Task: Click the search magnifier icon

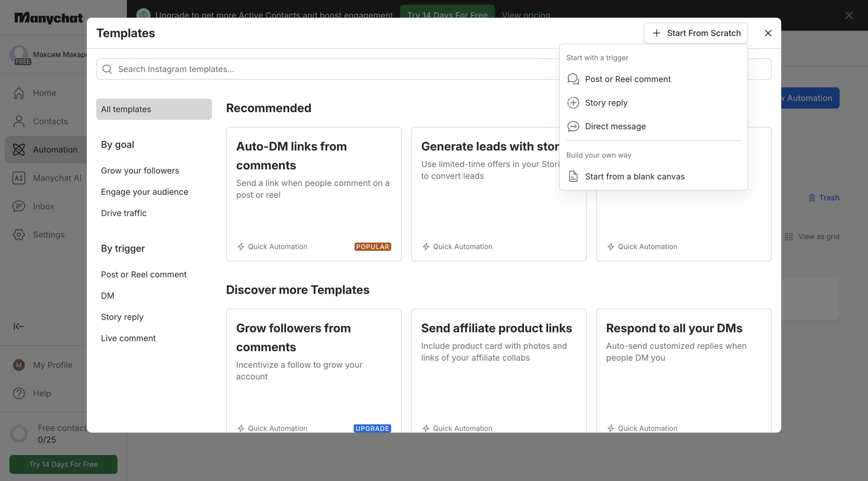Action: (x=107, y=69)
